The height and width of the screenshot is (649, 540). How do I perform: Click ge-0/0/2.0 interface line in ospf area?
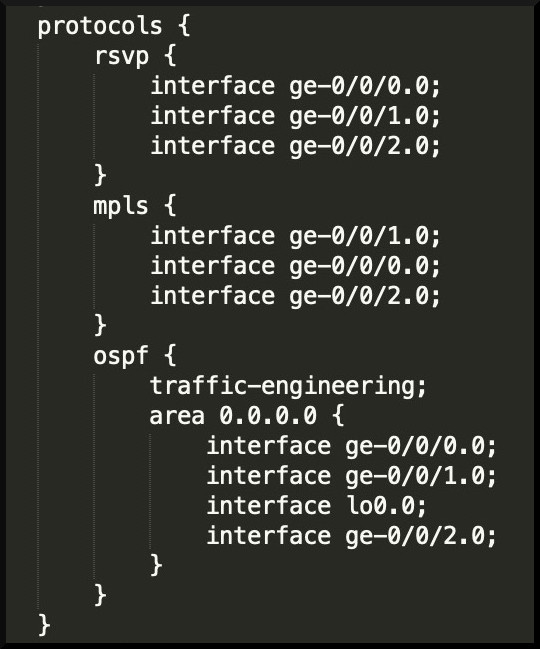(x=351, y=536)
